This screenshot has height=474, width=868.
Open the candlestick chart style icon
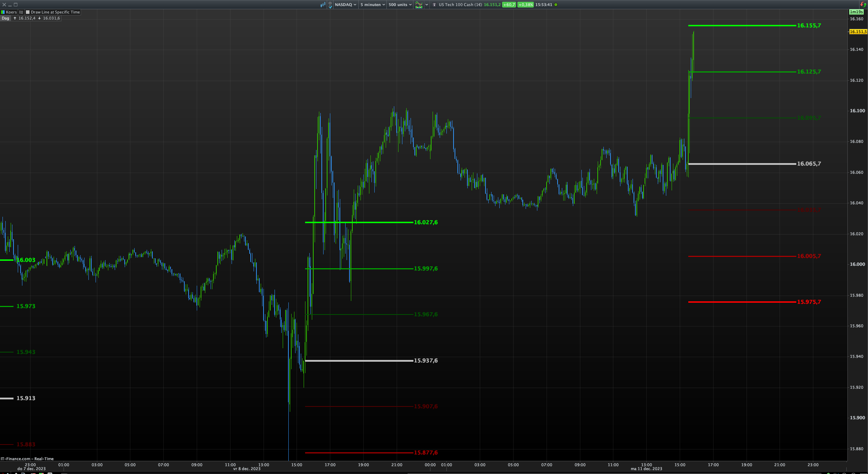[x=322, y=5]
